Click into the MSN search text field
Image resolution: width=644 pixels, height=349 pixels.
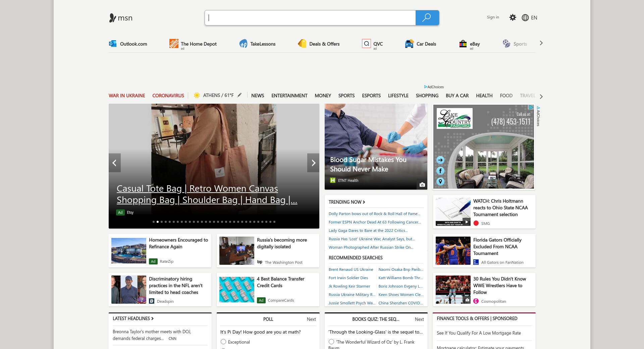(310, 18)
